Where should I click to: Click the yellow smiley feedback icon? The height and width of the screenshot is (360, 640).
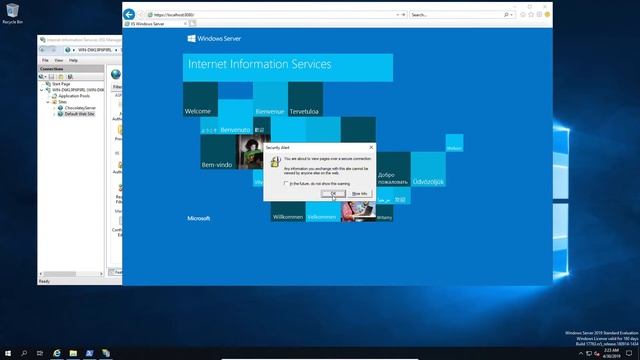pos(547,15)
